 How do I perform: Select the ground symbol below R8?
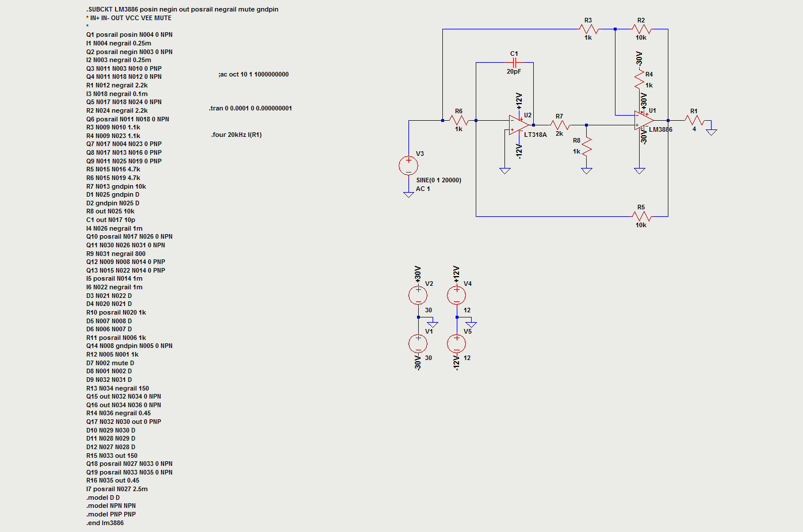(587, 171)
